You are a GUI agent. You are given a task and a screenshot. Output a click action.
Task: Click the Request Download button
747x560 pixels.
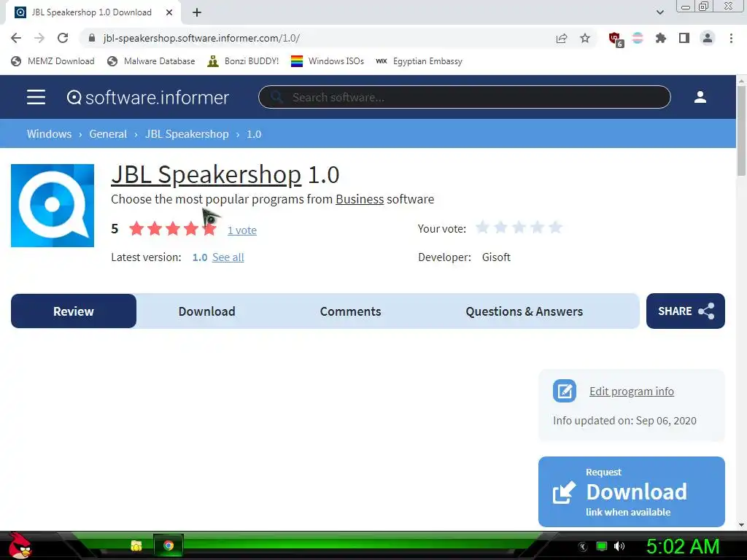pos(631,491)
